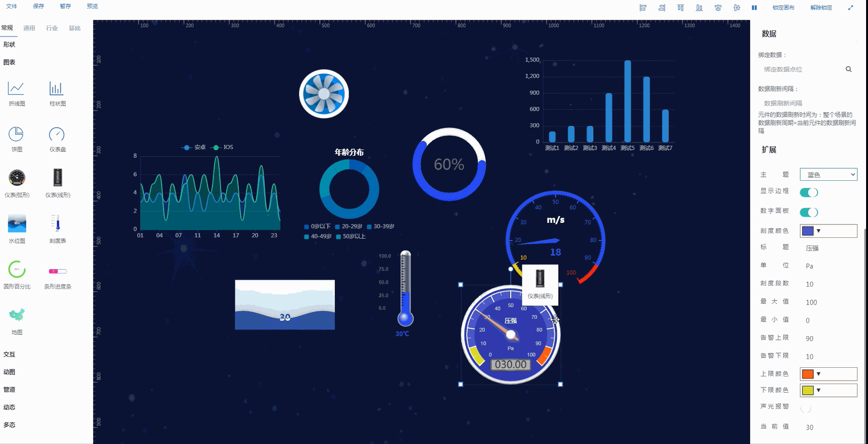Click the 预览 menu item
Image resolution: width=868 pixels, height=444 pixels.
(92, 6)
